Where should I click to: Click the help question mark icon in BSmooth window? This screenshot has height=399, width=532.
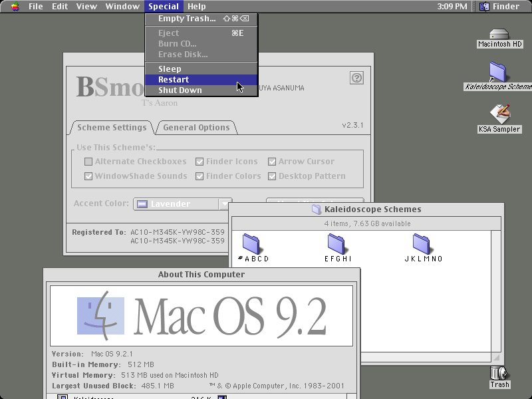pos(356,78)
